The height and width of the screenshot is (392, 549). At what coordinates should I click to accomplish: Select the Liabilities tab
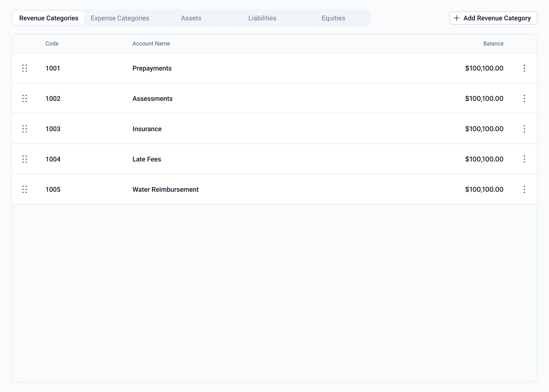(262, 18)
